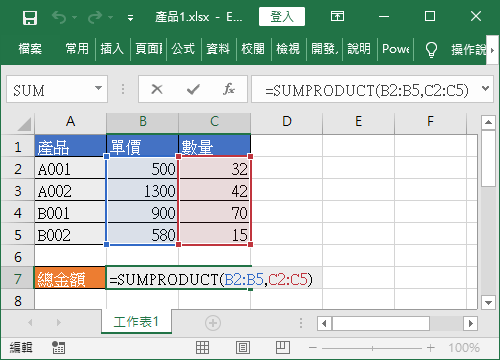Select column B header
500x360 pixels.
tap(143, 122)
